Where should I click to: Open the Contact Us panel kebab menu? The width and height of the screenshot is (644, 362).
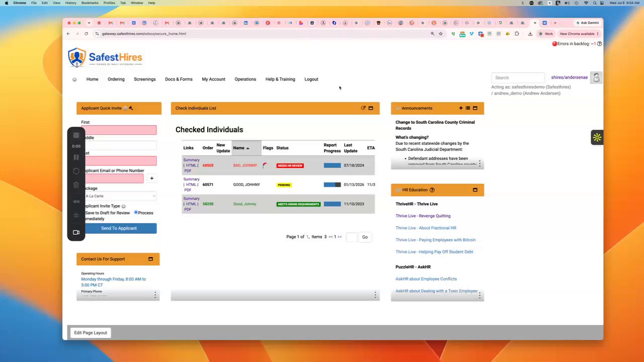pyautogui.click(x=155, y=295)
